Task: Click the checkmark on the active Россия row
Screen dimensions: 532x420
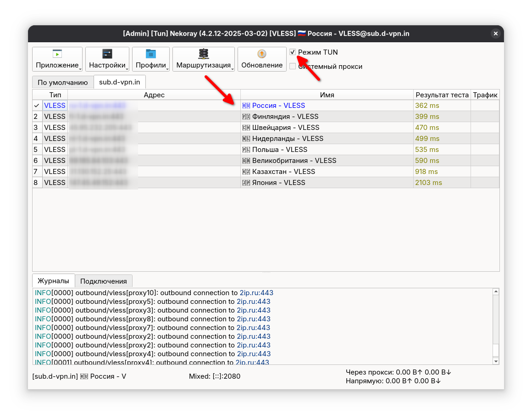Action: tap(37, 106)
